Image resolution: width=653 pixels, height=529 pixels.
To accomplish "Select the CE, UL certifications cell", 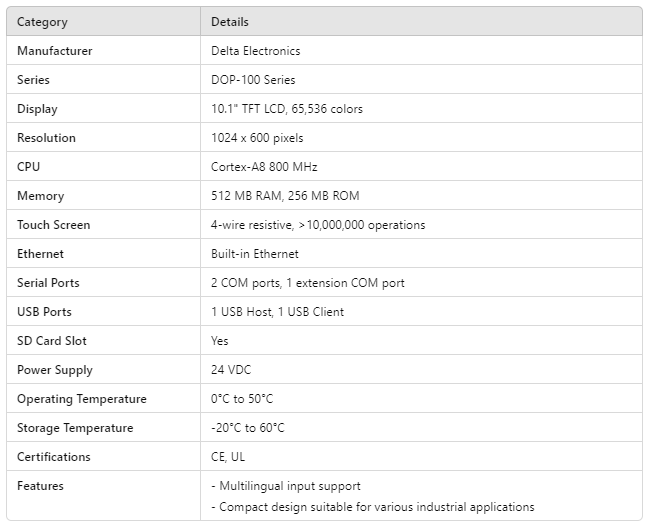I will pyautogui.click(x=230, y=457).
